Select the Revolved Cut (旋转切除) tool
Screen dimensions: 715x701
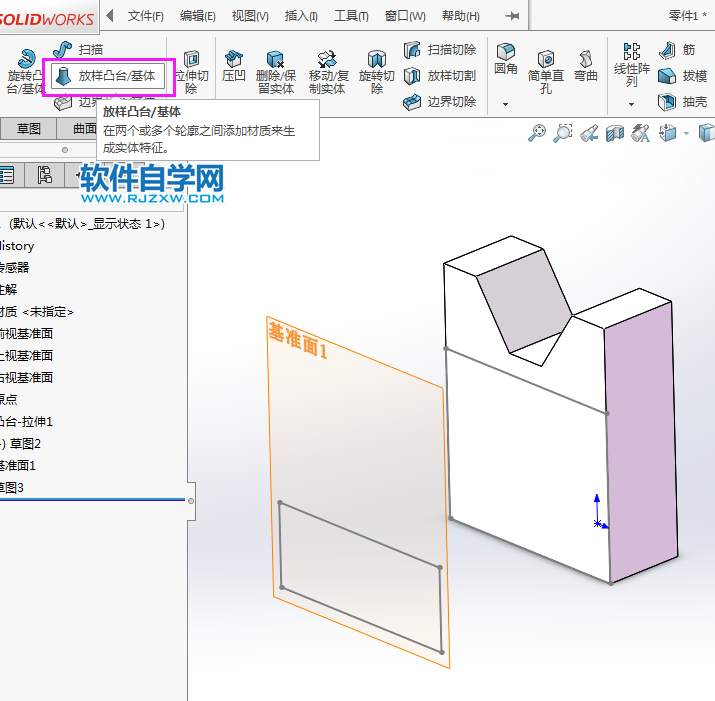[376, 72]
